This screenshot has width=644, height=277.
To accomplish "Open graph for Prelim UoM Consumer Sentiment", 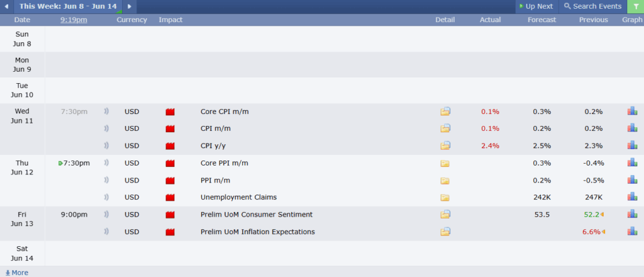I will click(632, 214).
